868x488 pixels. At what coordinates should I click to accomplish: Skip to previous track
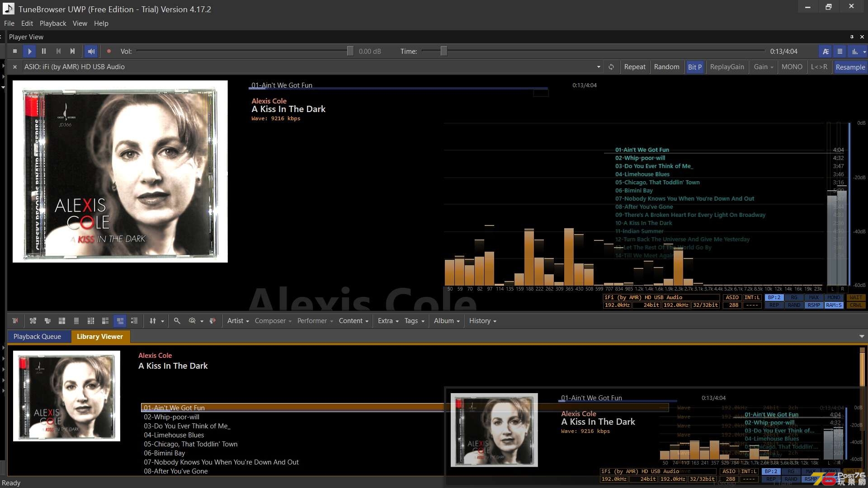coord(58,52)
